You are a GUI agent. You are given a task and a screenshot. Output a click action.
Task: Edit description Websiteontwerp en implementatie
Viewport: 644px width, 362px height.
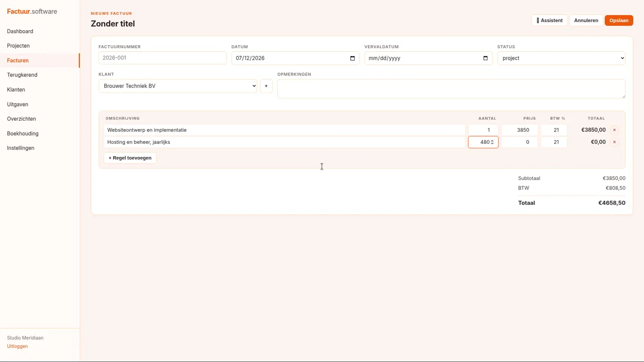(284, 130)
